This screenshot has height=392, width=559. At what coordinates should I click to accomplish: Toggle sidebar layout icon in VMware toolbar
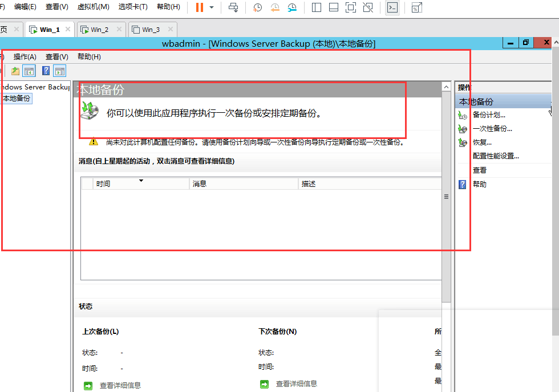pyautogui.click(x=316, y=7)
